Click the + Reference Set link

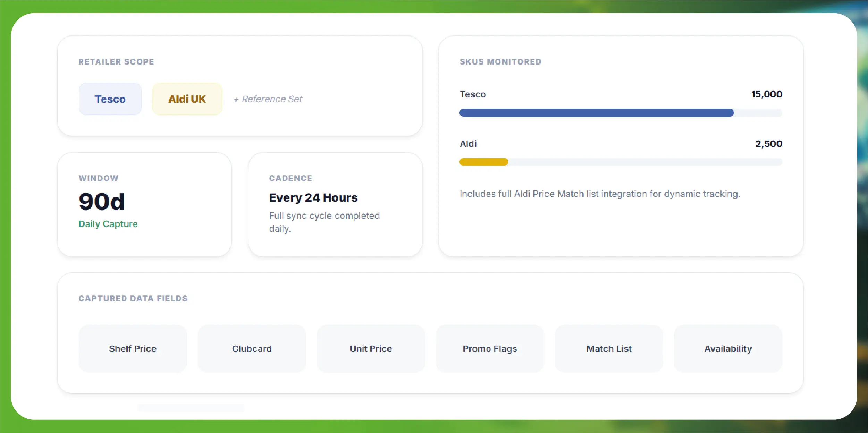coord(268,99)
